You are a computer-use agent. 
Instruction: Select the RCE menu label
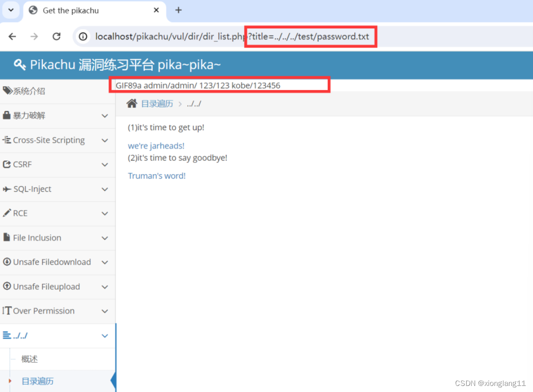pos(20,213)
